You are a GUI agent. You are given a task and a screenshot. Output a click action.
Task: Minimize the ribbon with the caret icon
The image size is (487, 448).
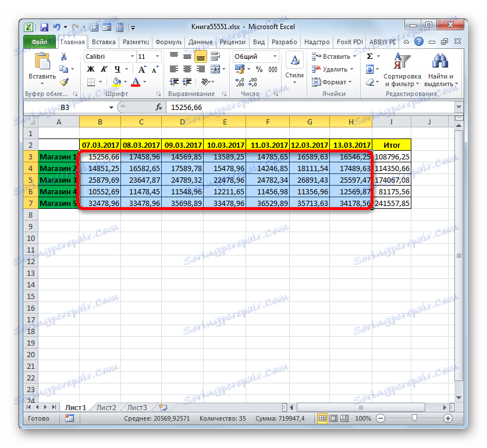406,42
